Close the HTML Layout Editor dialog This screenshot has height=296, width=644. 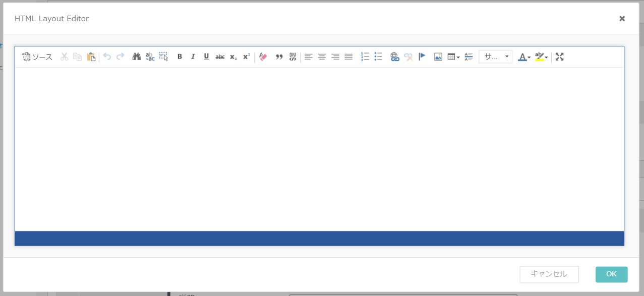(622, 19)
